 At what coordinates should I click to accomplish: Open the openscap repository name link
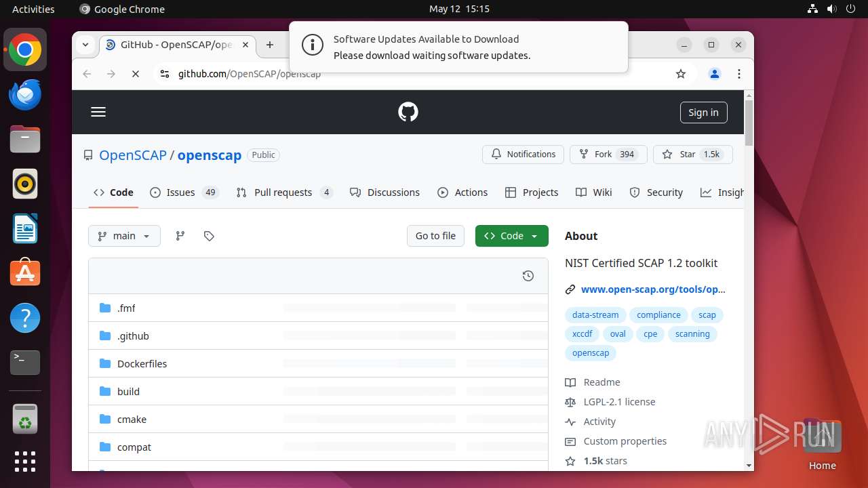(210, 155)
